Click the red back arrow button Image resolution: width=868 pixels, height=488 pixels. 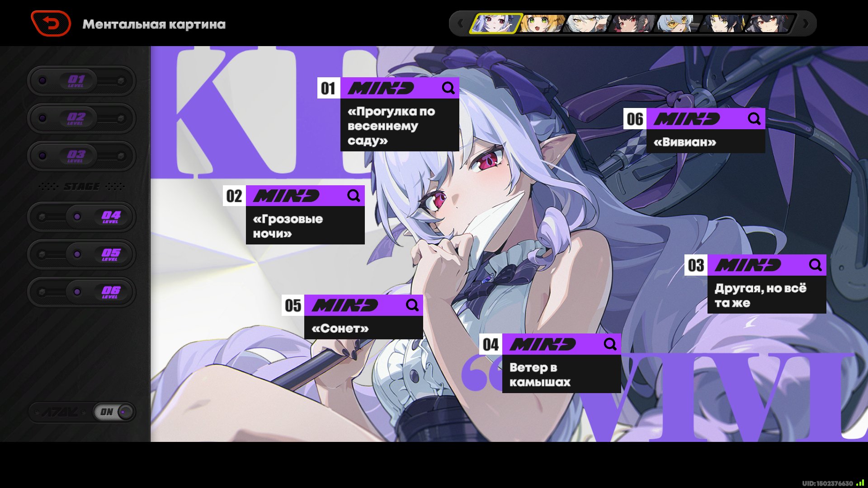point(51,23)
